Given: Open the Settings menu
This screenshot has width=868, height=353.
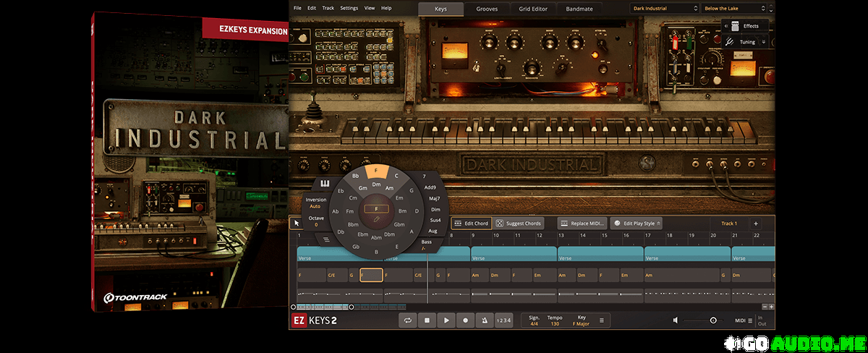Looking at the screenshot, I should (349, 8).
